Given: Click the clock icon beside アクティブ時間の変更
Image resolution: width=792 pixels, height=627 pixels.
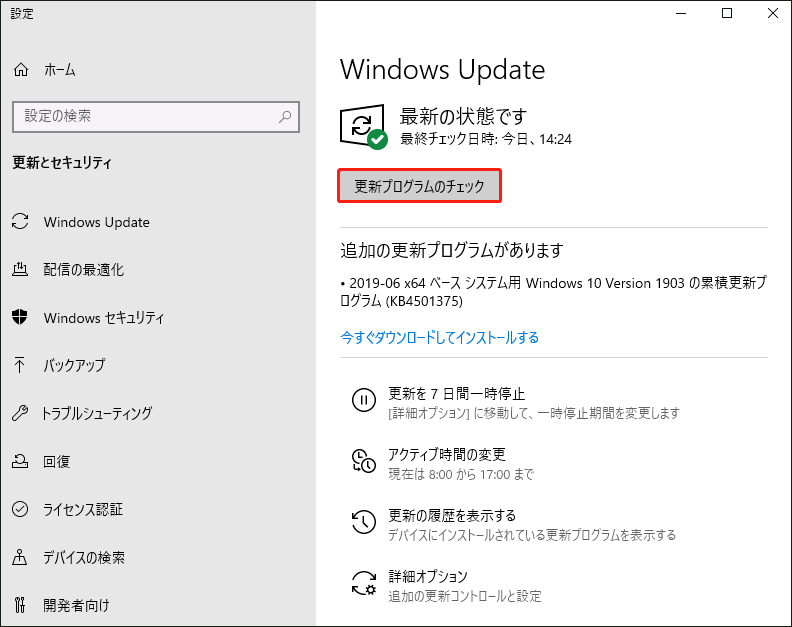Looking at the screenshot, I should click(x=364, y=461).
